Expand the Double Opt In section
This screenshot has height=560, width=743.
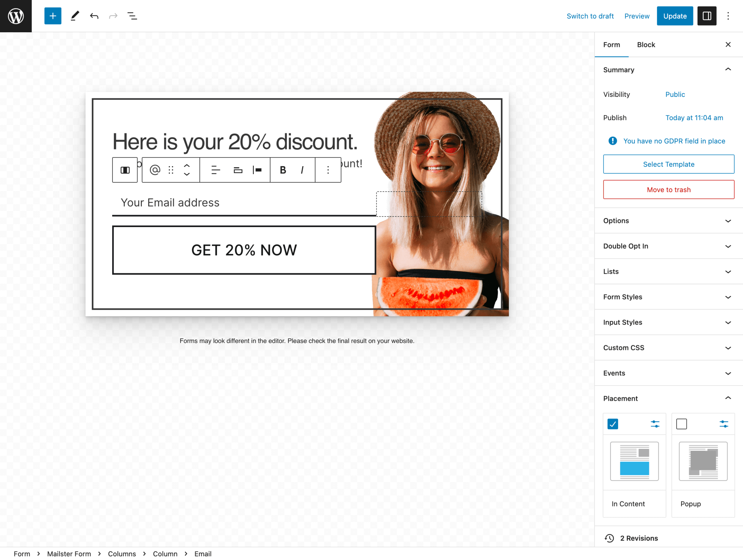[668, 246]
